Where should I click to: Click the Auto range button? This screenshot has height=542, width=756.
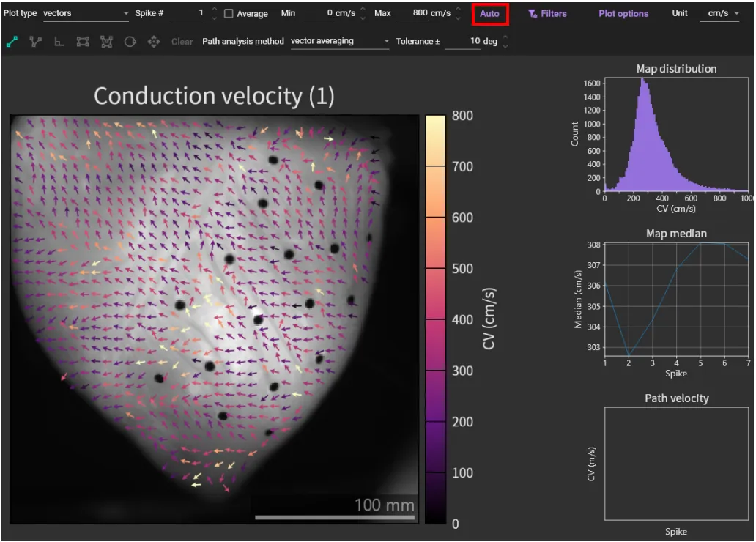click(x=489, y=14)
